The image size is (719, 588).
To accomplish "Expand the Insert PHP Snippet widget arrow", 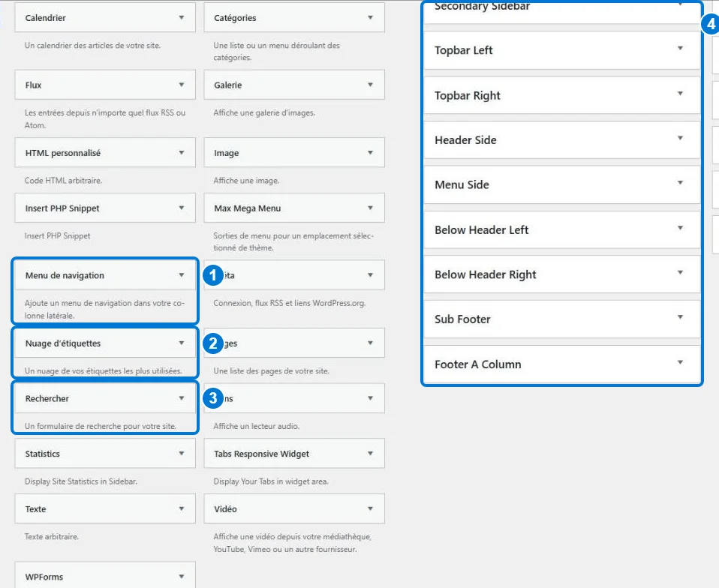I will 182,208.
